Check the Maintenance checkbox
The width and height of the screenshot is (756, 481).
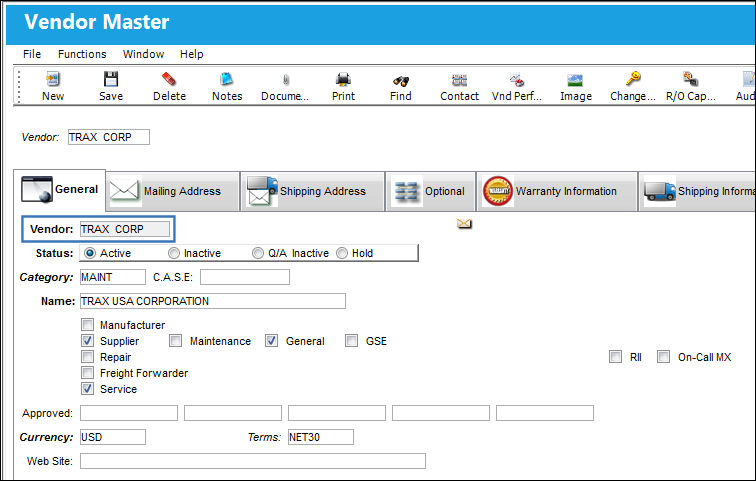click(x=176, y=341)
